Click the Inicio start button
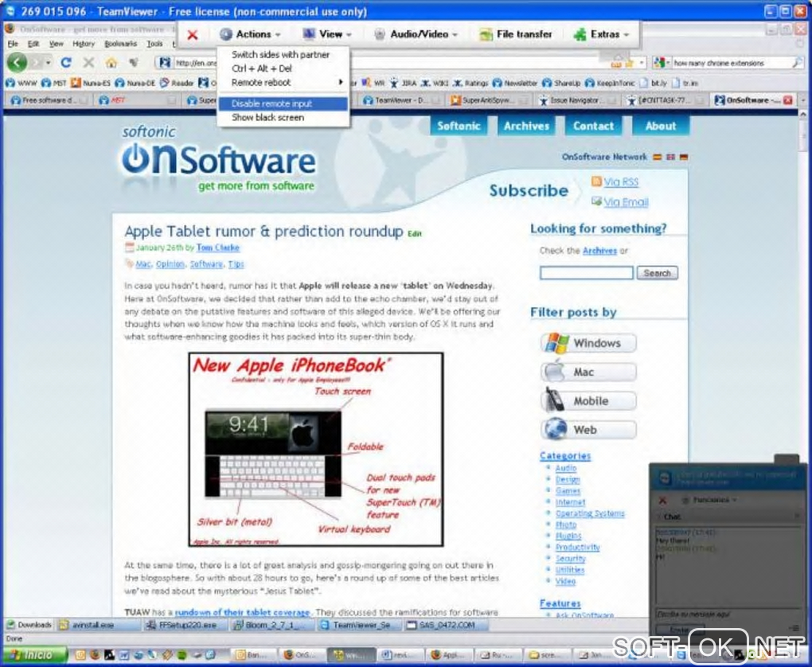This screenshot has height=667, width=812. [x=34, y=655]
